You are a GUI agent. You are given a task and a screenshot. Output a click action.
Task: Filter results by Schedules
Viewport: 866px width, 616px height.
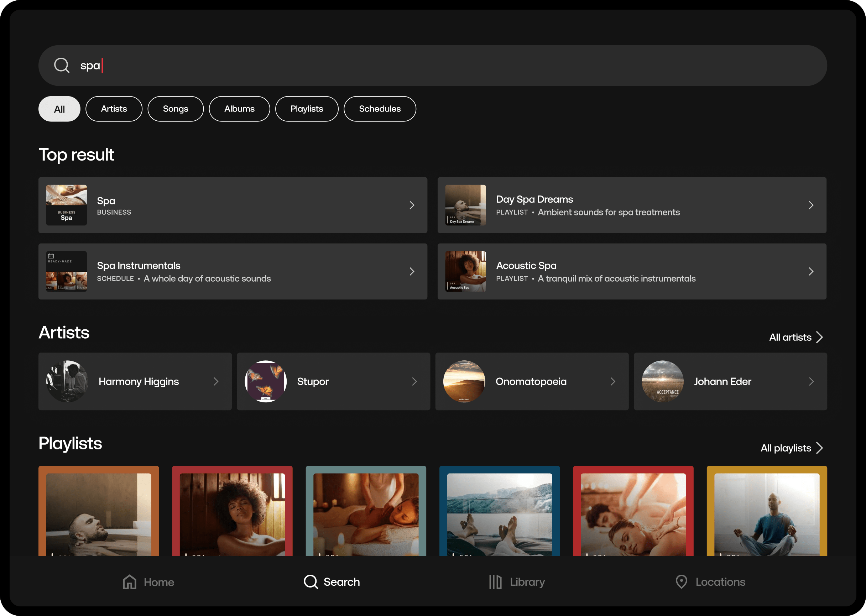(379, 109)
